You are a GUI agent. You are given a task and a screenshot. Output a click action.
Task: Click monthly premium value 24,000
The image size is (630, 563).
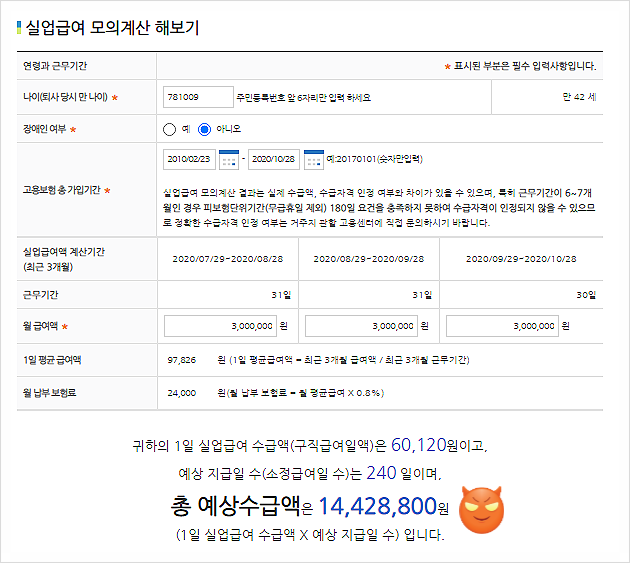point(182,393)
